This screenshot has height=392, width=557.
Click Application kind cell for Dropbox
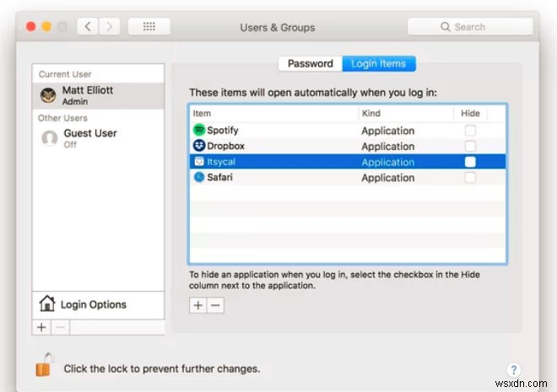pos(387,147)
